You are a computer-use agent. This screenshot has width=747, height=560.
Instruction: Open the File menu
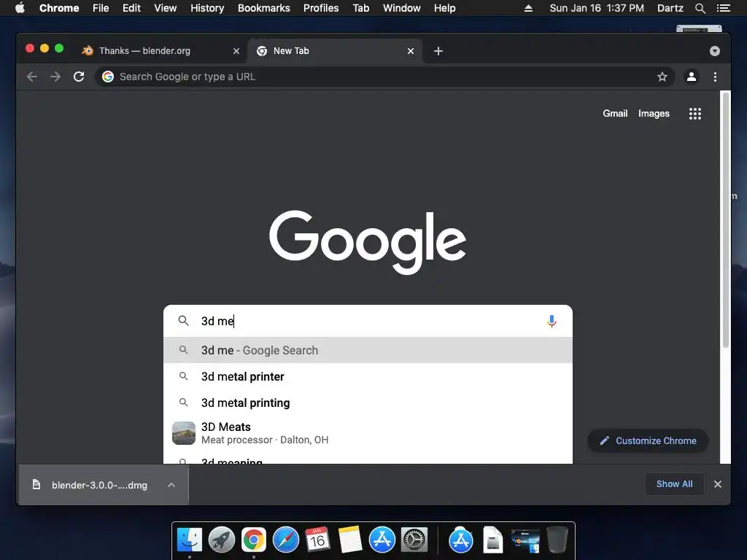101,8
